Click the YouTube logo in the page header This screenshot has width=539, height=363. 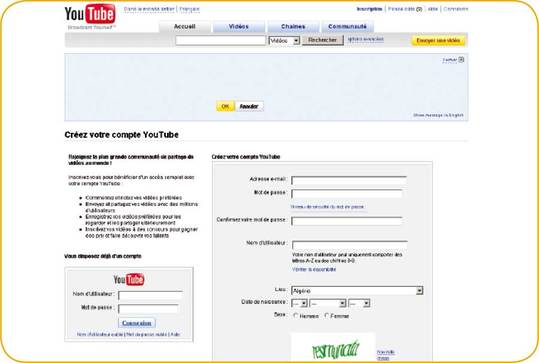point(90,14)
